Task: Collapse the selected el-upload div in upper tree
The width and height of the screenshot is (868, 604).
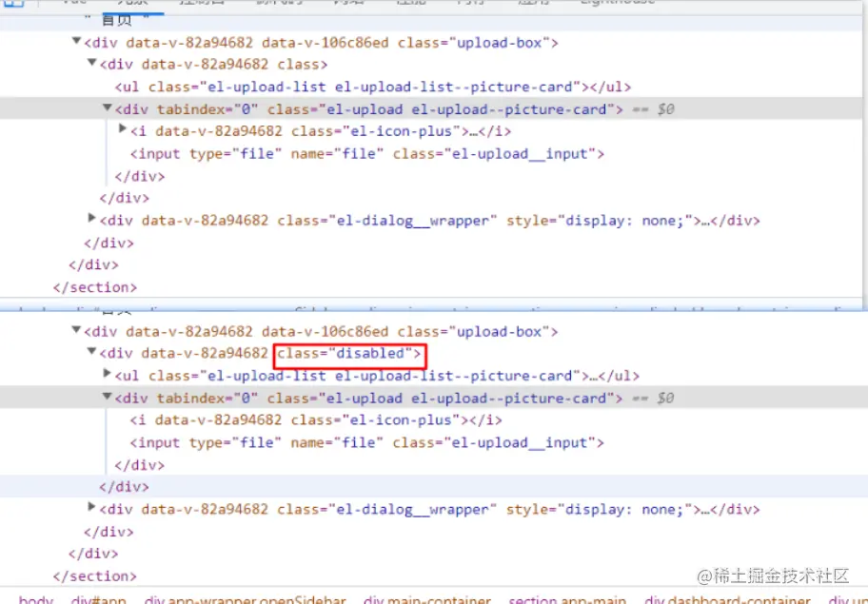Action: (x=108, y=107)
